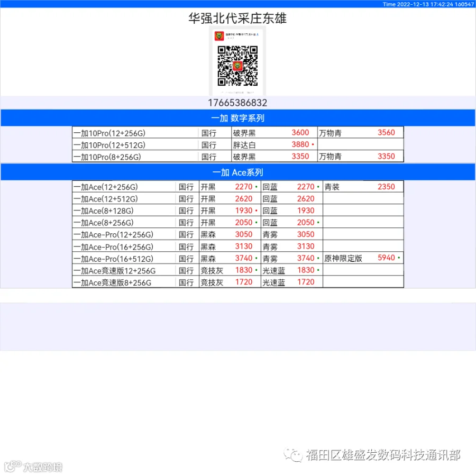Viewport: 476px width, 476px height.
Task: Click 青雾 price 3130
Action: (x=306, y=246)
